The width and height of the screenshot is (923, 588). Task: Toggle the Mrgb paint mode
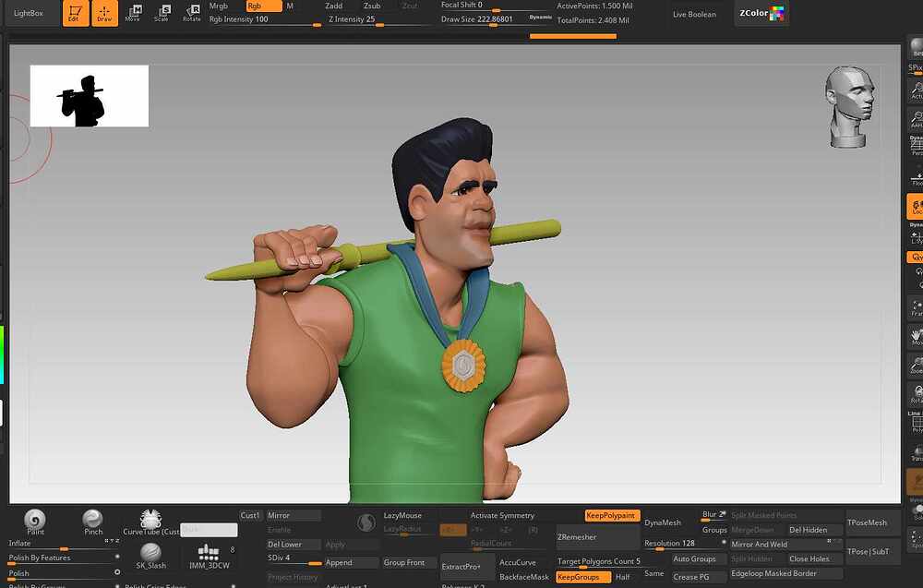[219, 6]
